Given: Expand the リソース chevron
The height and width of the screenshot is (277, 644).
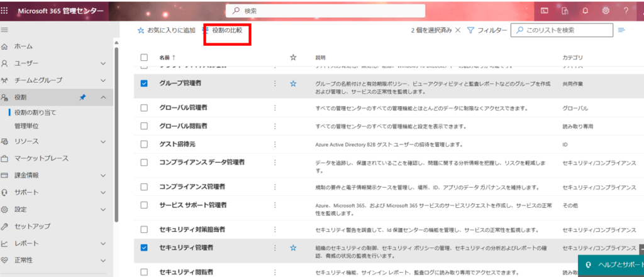Looking at the screenshot, I should 103,141.
